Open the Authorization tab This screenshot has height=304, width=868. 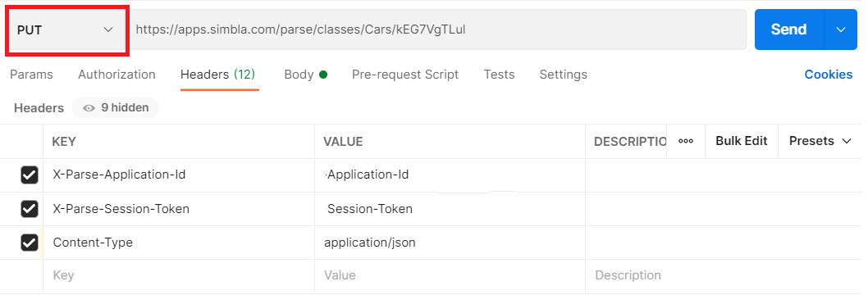[116, 75]
